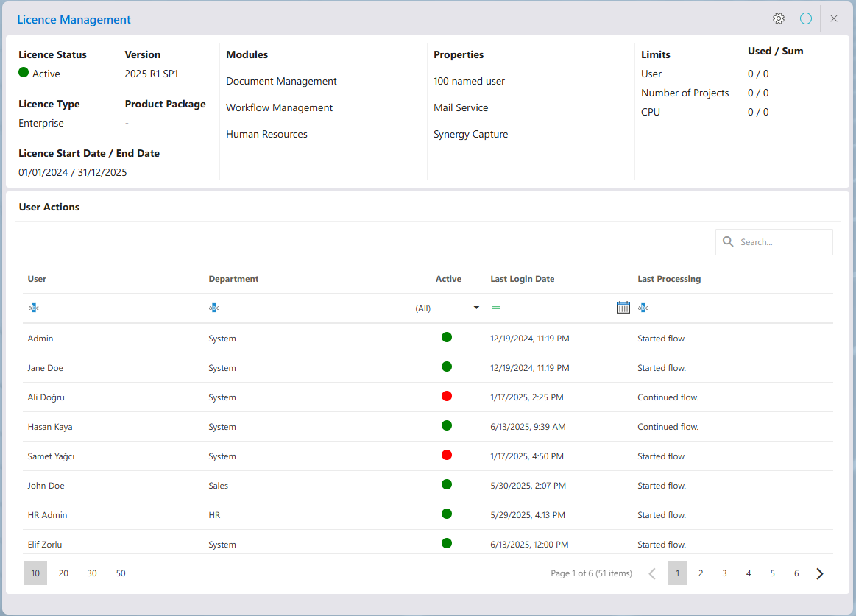The width and height of the screenshot is (856, 616).
Task: Click the Last Processing filter icon
Action: click(x=643, y=308)
